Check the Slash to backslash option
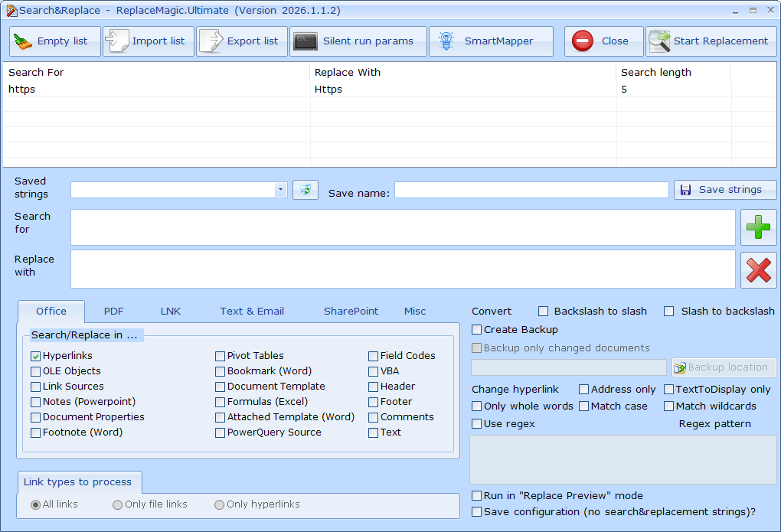 click(669, 312)
